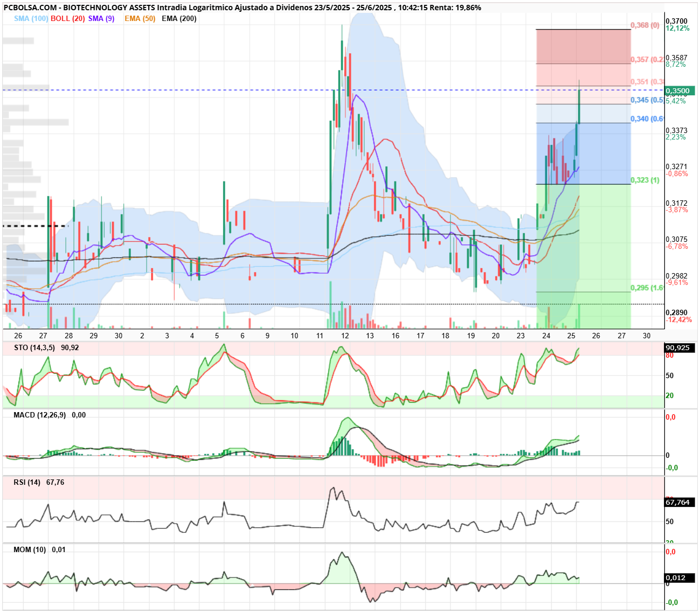Select Fibonacci level label 0,340

tap(647, 119)
